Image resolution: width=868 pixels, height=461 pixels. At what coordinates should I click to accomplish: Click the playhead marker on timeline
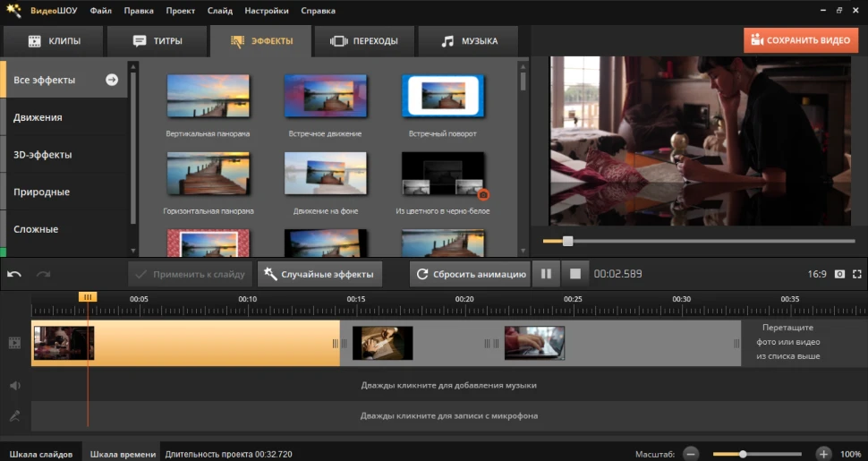click(88, 297)
